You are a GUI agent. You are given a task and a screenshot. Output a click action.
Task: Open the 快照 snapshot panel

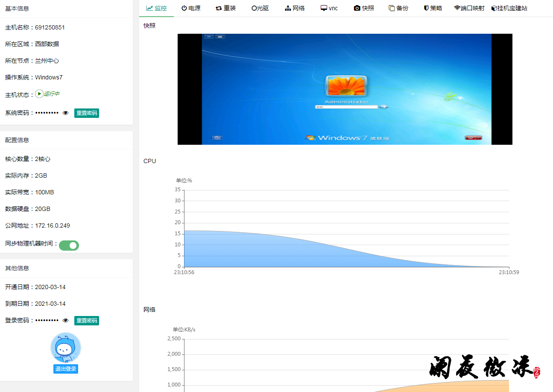tap(364, 8)
